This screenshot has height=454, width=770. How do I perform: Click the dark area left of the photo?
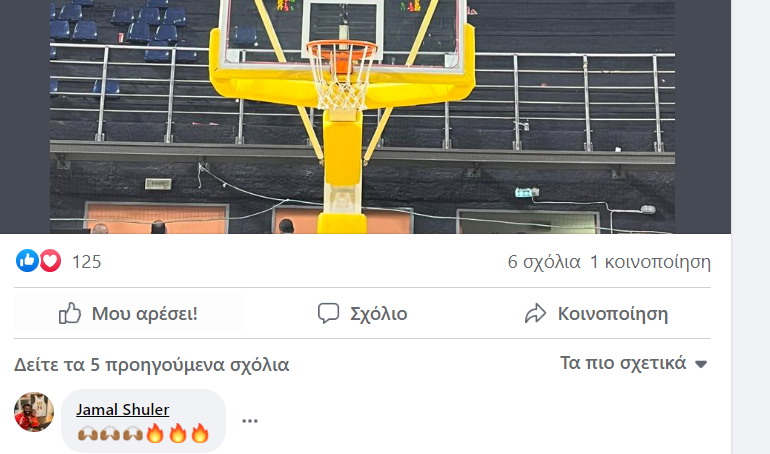25,117
